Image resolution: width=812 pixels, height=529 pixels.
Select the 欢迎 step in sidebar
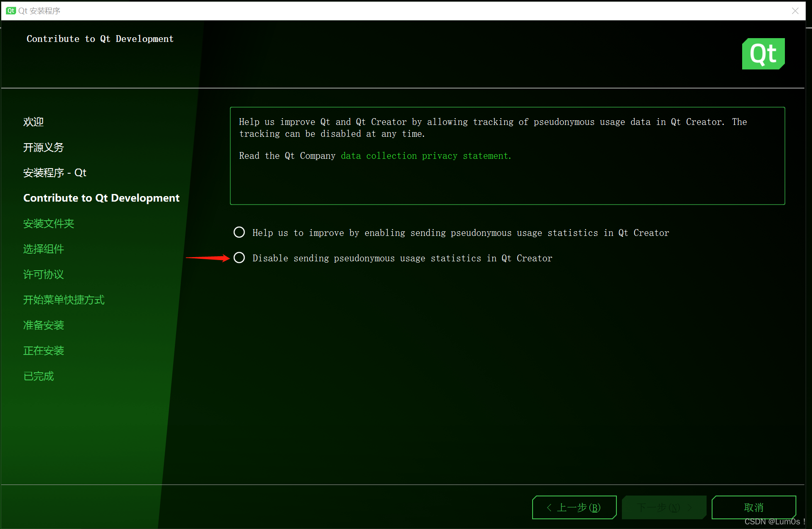(x=33, y=122)
